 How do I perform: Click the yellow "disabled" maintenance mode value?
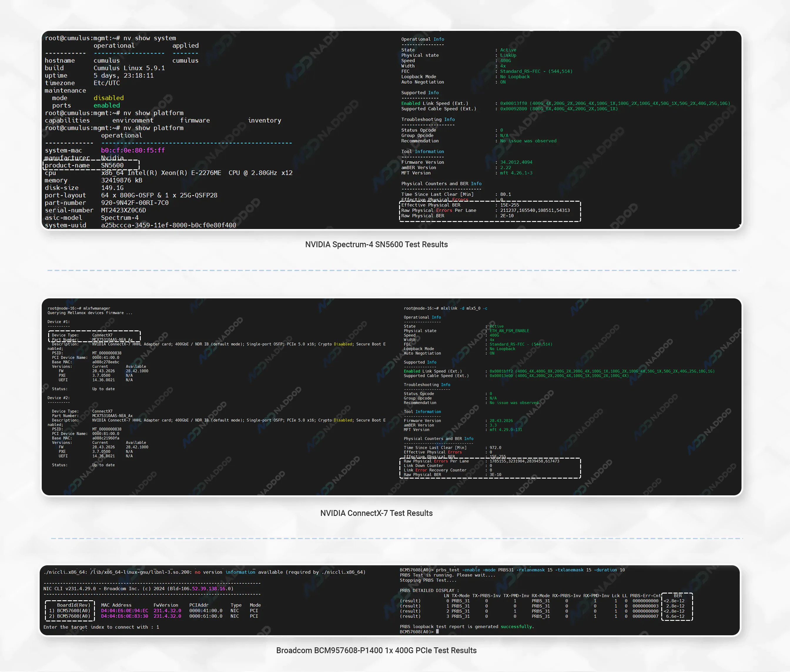[108, 98]
